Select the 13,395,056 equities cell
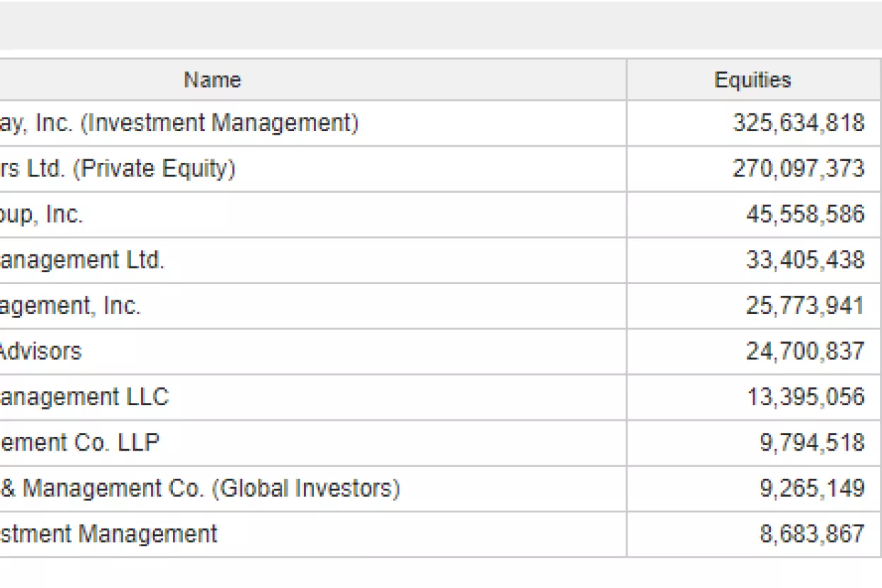882x588 pixels. click(x=805, y=396)
